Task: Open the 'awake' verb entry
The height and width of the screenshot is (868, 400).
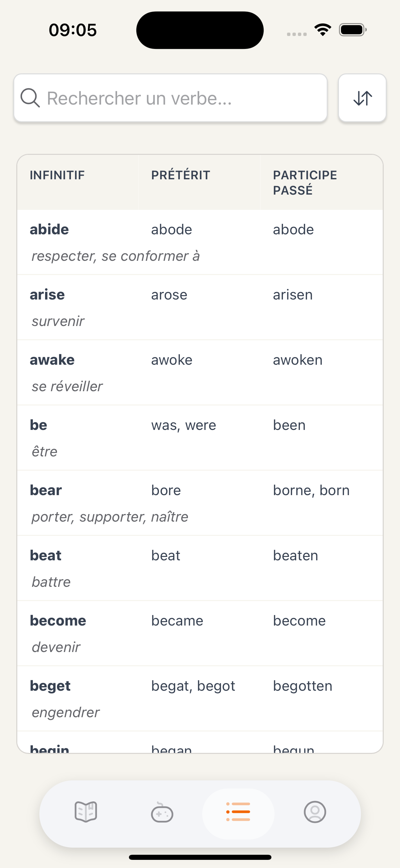Action: click(x=200, y=373)
